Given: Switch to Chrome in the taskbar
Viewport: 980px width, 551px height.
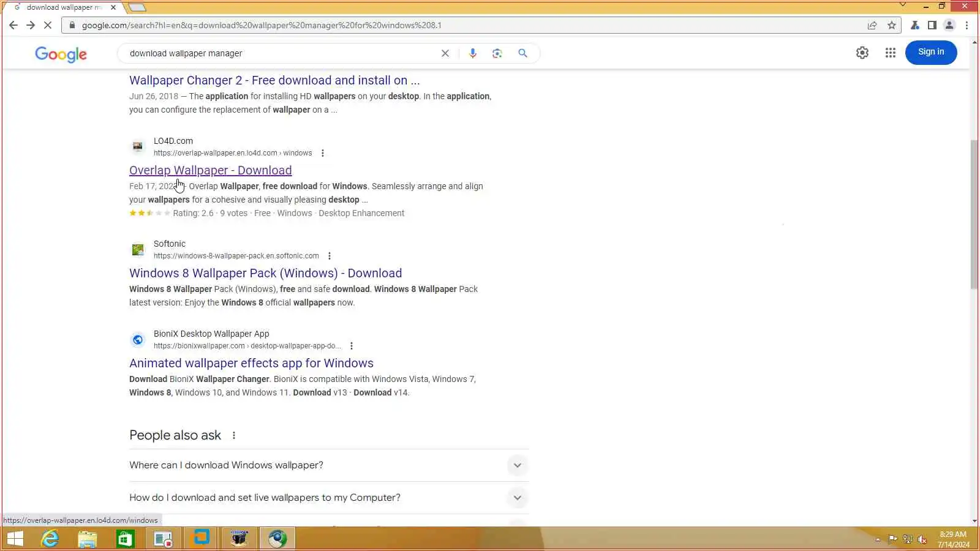Looking at the screenshot, I should coord(277,539).
